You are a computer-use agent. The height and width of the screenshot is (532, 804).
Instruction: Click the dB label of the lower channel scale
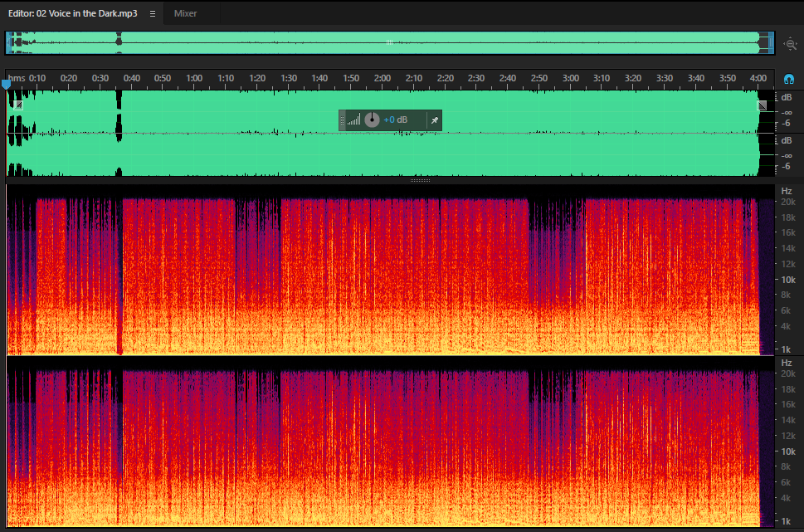786,140
